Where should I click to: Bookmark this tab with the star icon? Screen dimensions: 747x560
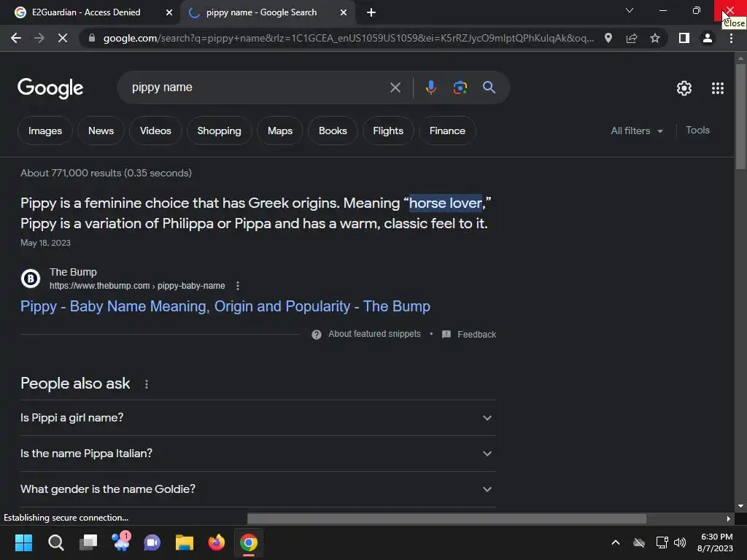point(655,38)
